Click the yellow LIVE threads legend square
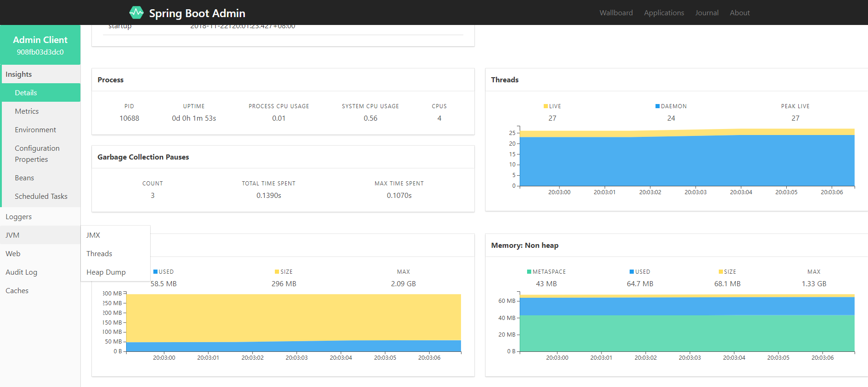868x387 pixels. [x=546, y=106]
